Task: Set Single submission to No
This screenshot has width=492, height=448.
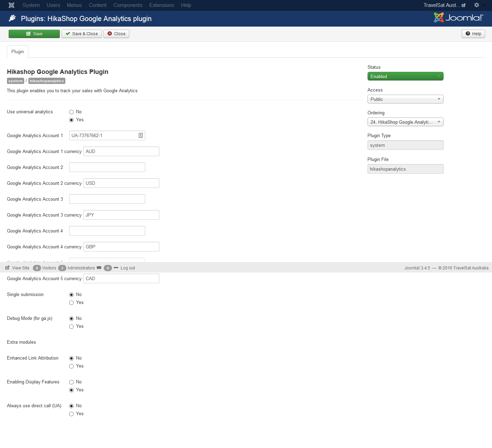Action: (x=72, y=295)
